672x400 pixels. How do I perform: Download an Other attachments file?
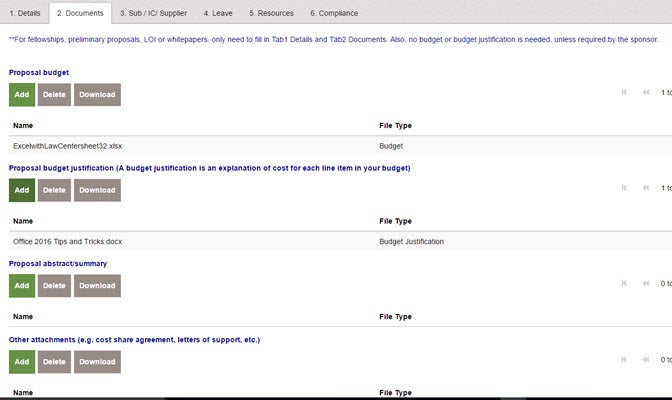click(x=97, y=362)
